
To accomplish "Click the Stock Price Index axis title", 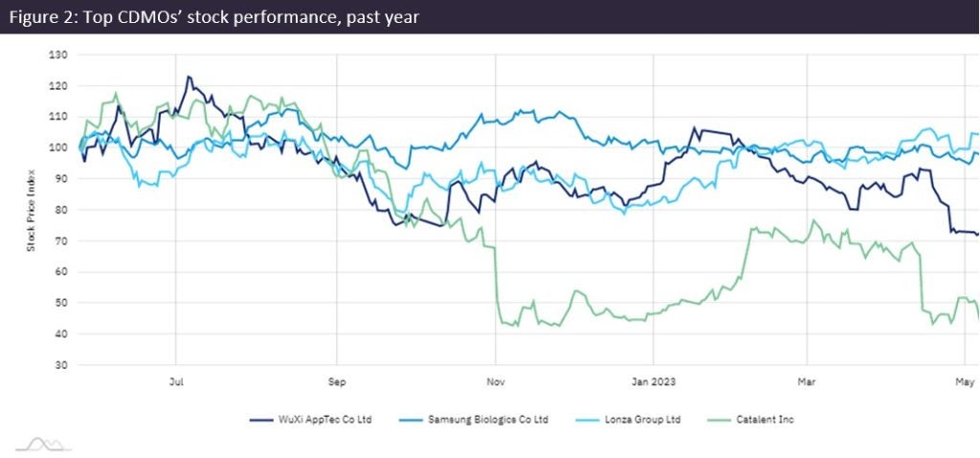I will (x=30, y=210).
